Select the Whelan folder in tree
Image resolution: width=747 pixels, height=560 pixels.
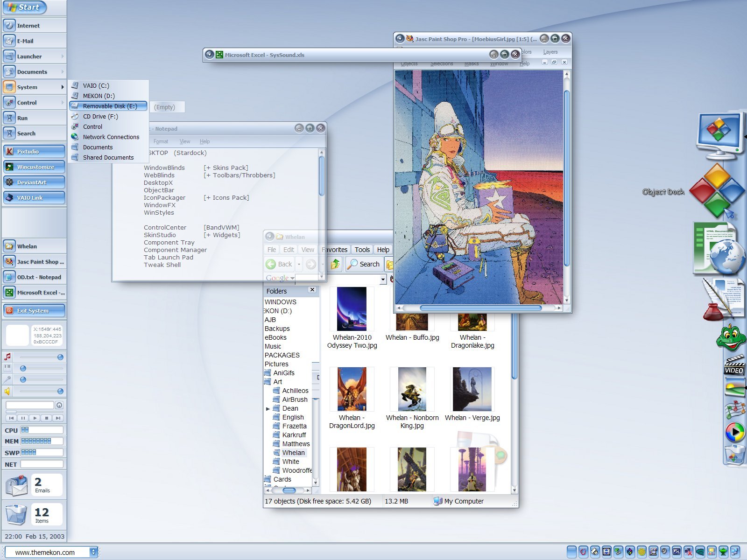pos(293,453)
